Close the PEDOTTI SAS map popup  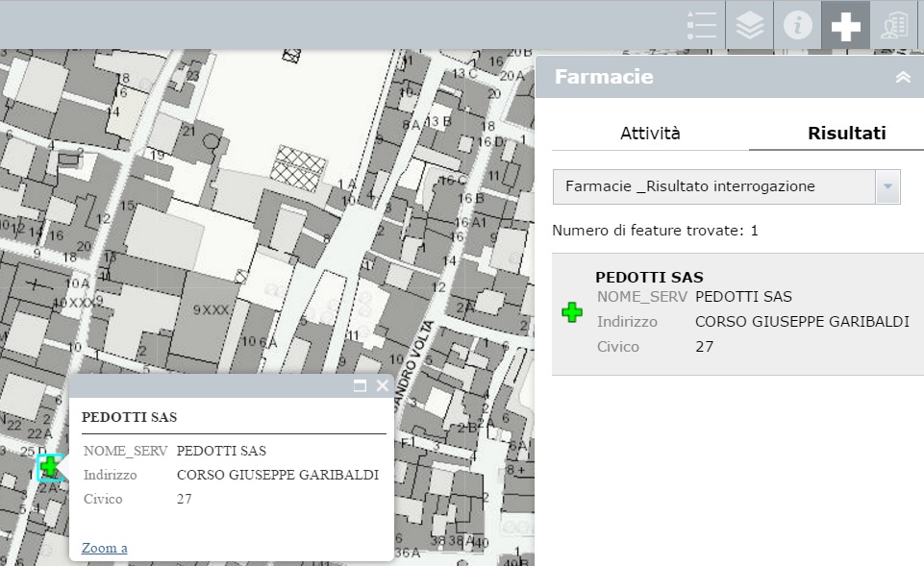[x=382, y=386]
